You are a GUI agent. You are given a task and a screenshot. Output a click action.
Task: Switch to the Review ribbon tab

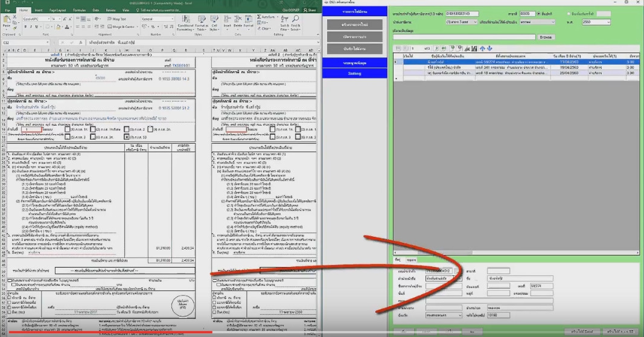point(111,10)
